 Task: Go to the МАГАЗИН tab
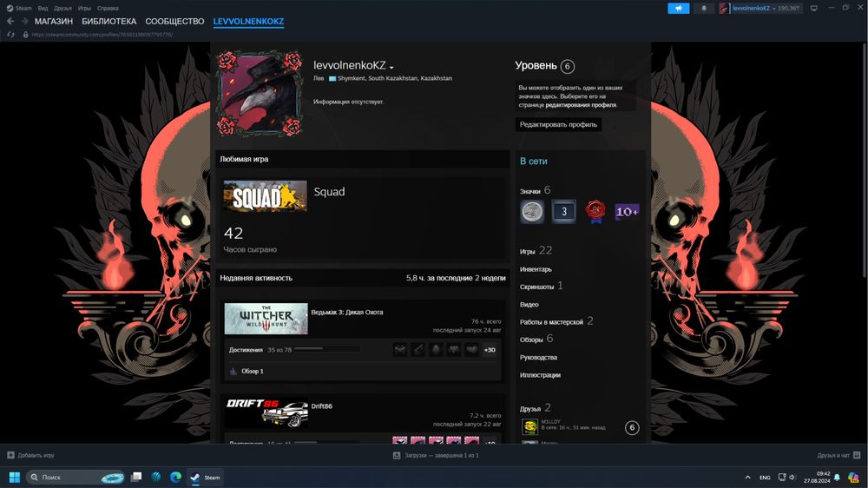pyautogui.click(x=53, y=21)
